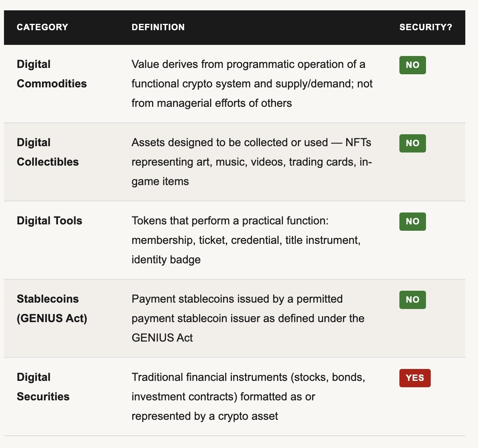Click 'GENIUS Act' text ending Stablecoins definition
478x448 pixels.
point(162,338)
